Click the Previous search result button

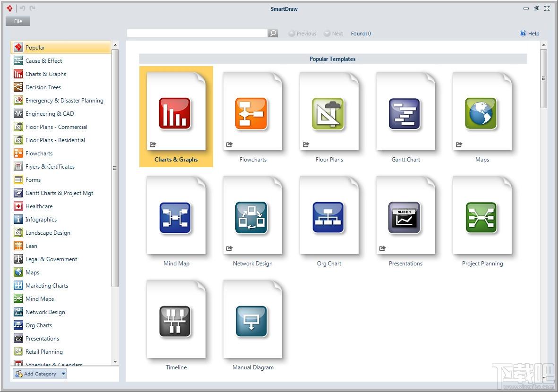(302, 34)
